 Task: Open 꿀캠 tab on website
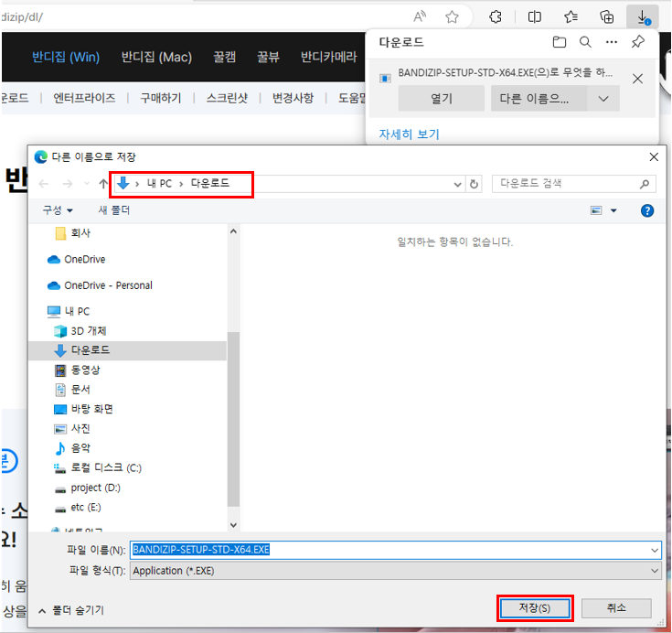pyautogui.click(x=225, y=57)
